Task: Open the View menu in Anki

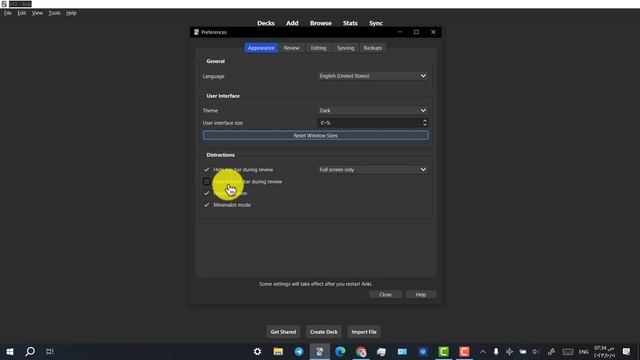Action: pos(37,13)
